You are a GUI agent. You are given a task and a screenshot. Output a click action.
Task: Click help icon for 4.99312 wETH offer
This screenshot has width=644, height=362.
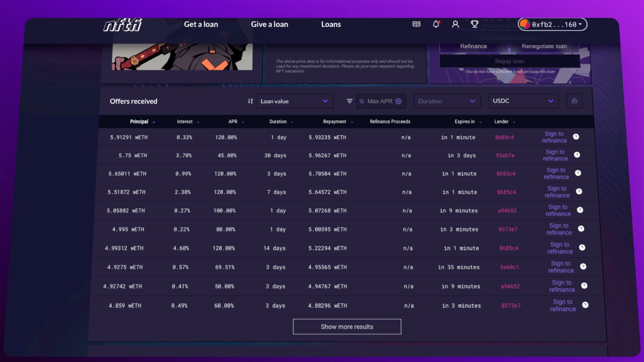[582, 248]
